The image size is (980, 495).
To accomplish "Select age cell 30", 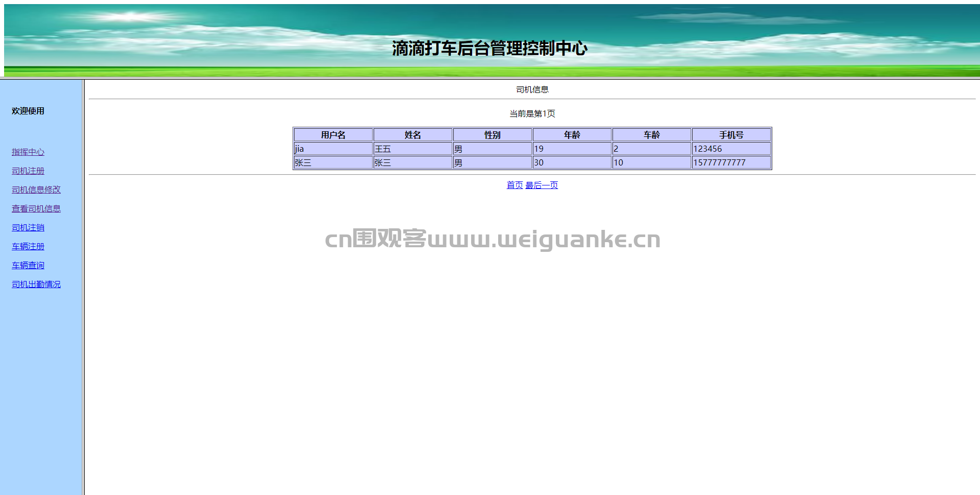I will (x=572, y=162).
